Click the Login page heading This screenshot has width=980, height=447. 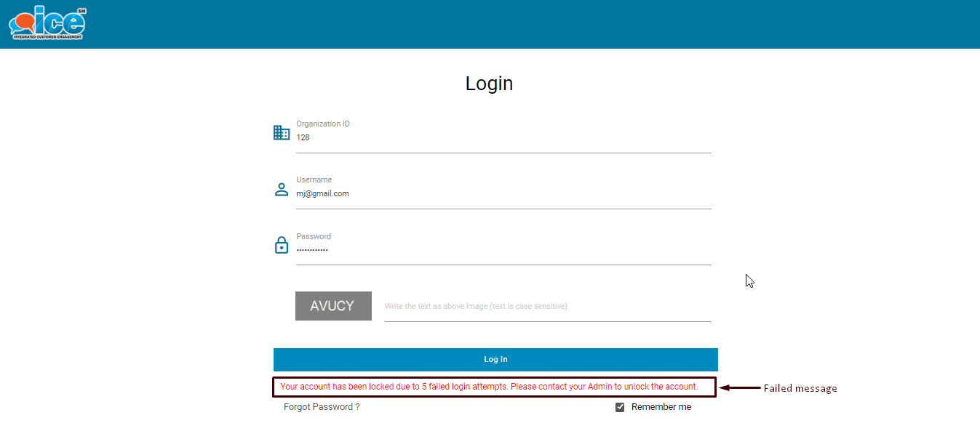489,84
